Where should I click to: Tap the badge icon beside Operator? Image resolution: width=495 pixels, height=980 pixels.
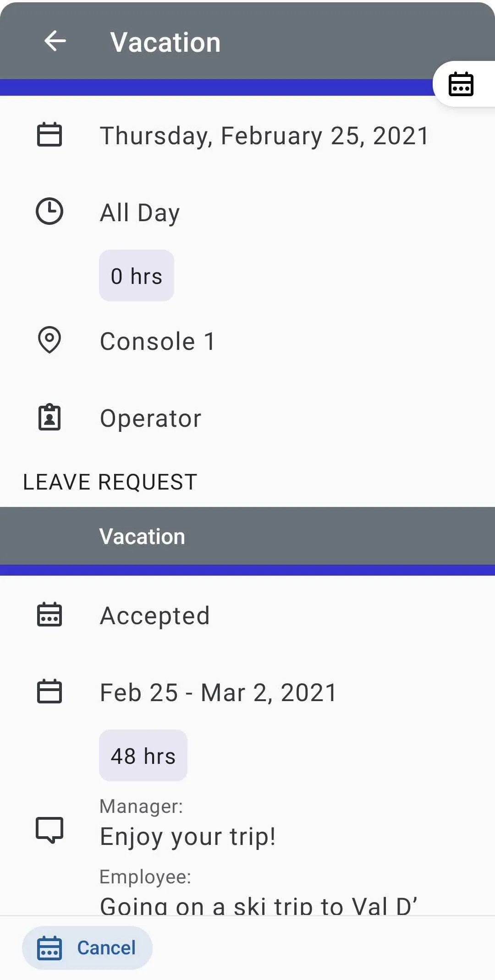coord(49,417)
